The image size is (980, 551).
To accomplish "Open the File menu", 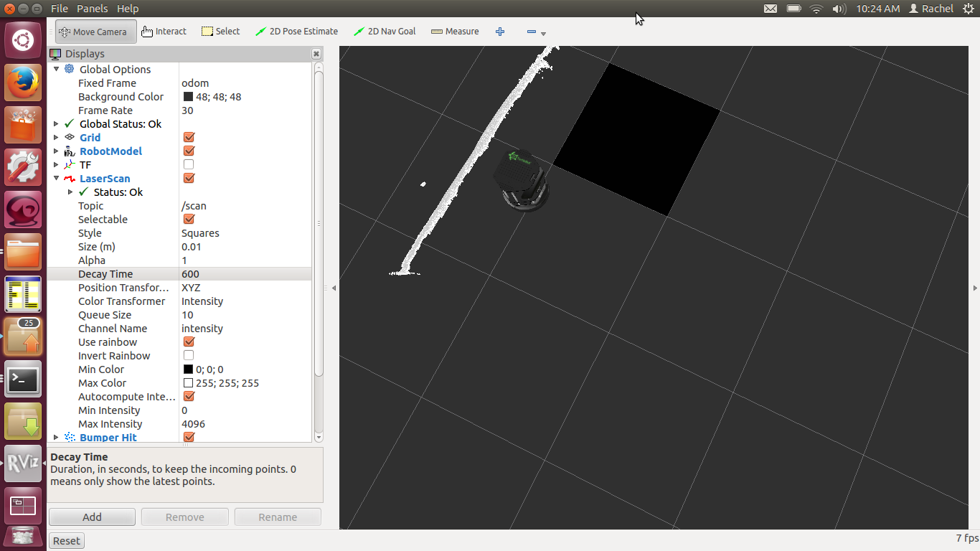I will click(60, 9).
